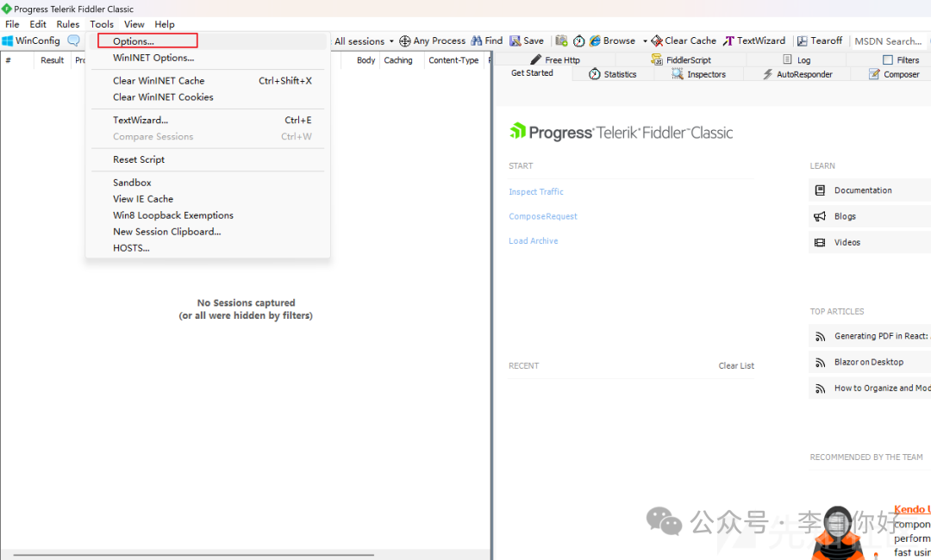Click the Load Archive link
The image size is (931, 560).
[x=534, y=241]
